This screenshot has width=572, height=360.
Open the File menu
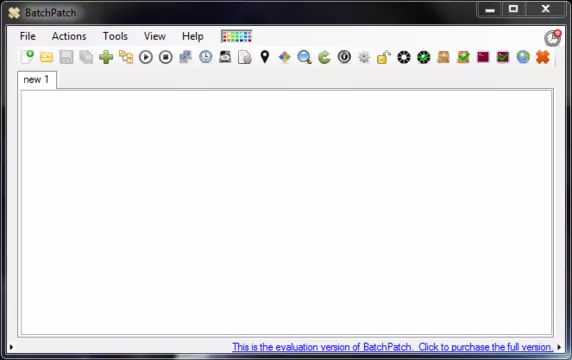[28, 36]
